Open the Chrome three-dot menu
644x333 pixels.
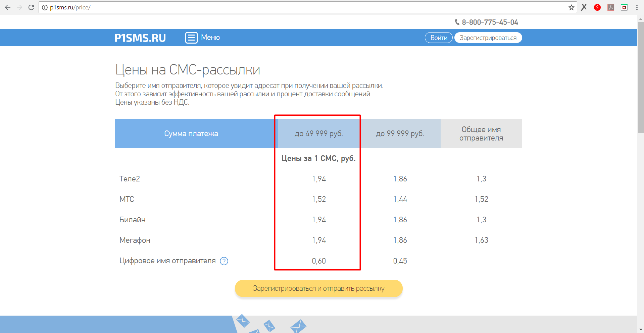(x=637, y=7)
